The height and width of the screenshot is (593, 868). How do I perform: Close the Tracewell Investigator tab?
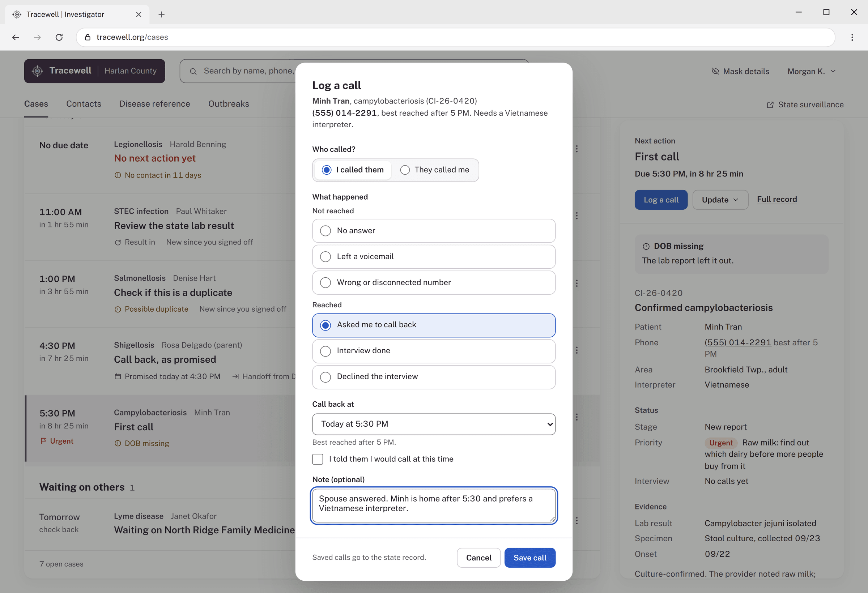[x=139, y=14]
